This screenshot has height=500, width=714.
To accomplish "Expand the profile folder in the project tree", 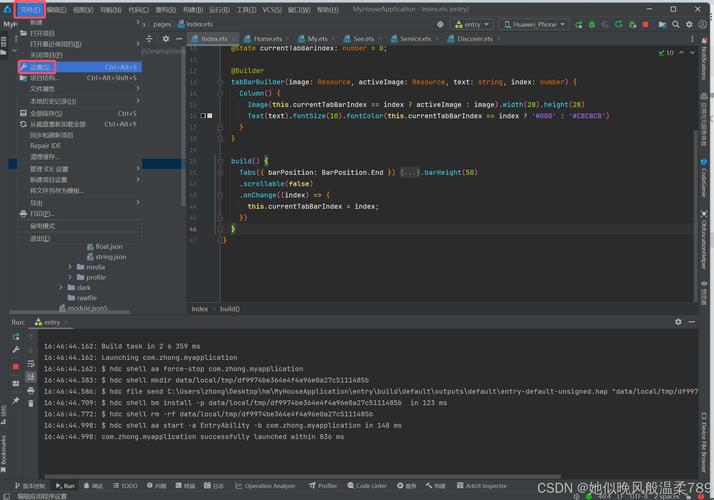I will point(70,277).
